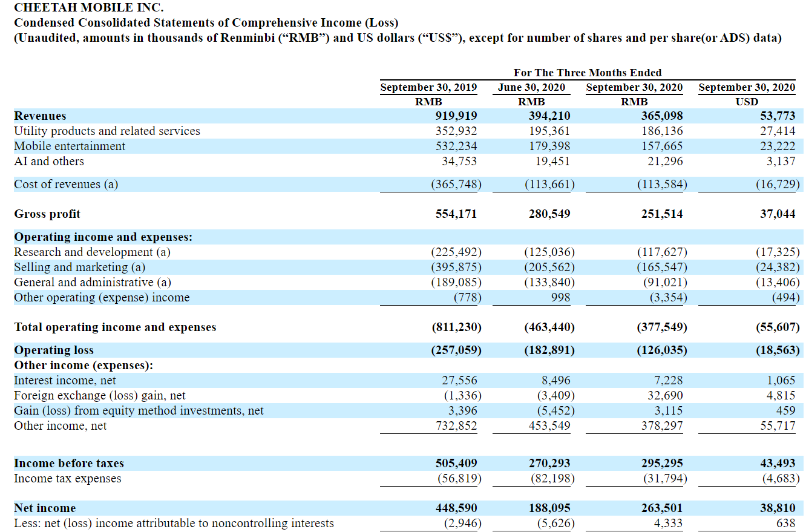The image size is (806, 532).
Task: Click Mobile entertainment USD value 23,222
Action: pos(778,146)
